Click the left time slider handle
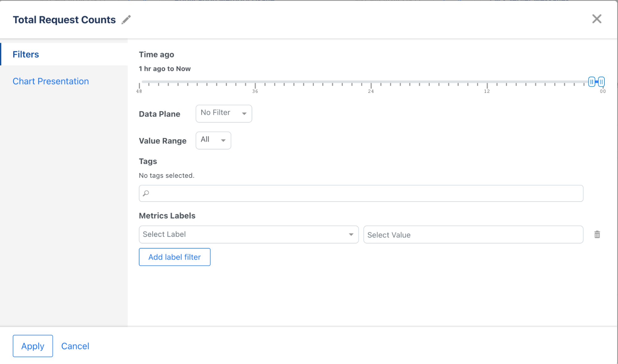 pos(591,82)
